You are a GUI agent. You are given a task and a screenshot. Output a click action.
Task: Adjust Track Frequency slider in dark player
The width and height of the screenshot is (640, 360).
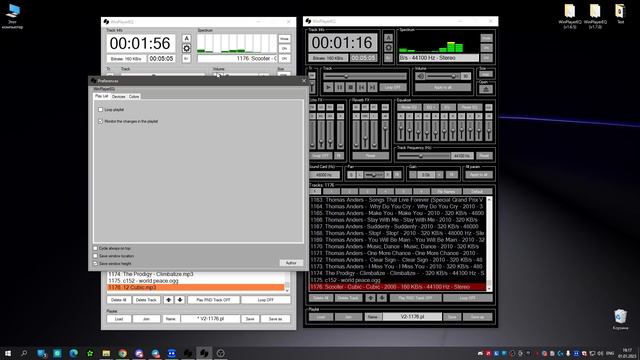(x=424, y=156)
